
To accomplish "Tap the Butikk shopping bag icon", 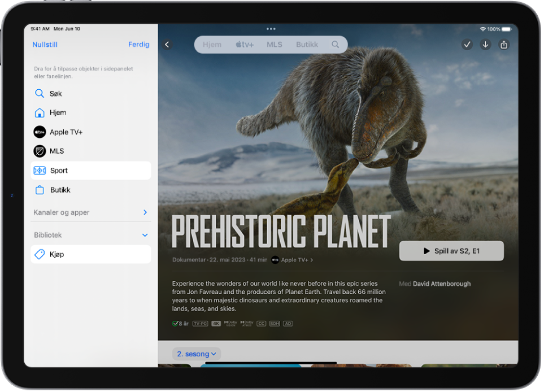I will [x=40, y=190].
